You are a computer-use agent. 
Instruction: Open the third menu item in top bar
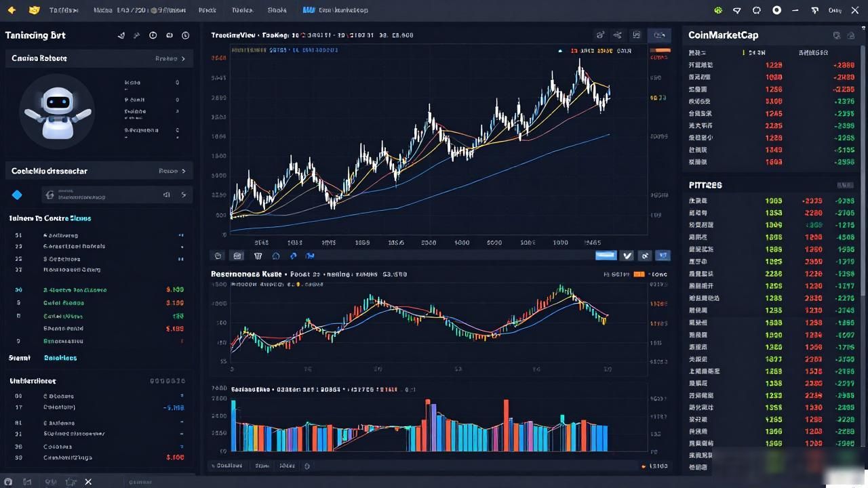click(x=207, y=10)
